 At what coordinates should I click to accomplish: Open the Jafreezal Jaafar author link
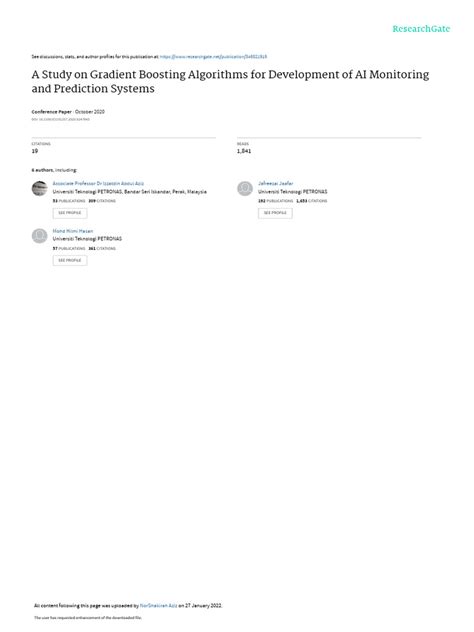(275, 183)
